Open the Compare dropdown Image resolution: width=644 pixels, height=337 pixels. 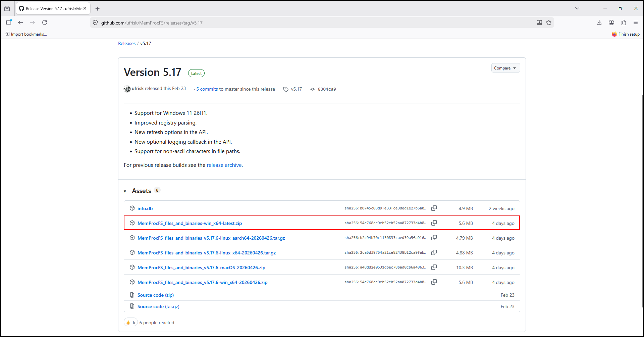point(505,68)
